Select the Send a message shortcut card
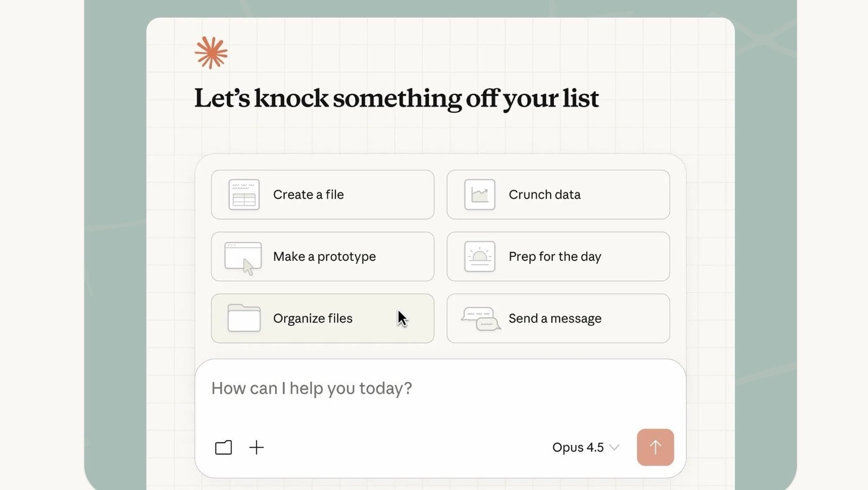The width and height of the screenshot is (868, 490). coord(558,318)
